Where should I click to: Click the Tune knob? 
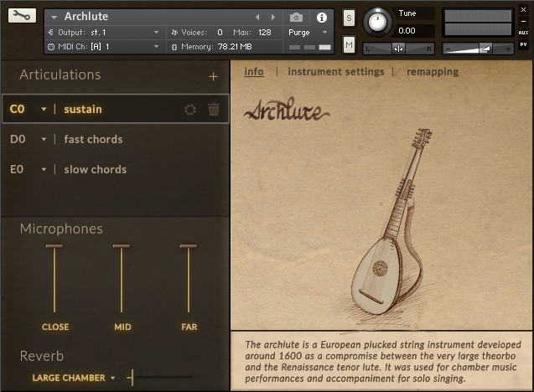(x=377, y=22)
